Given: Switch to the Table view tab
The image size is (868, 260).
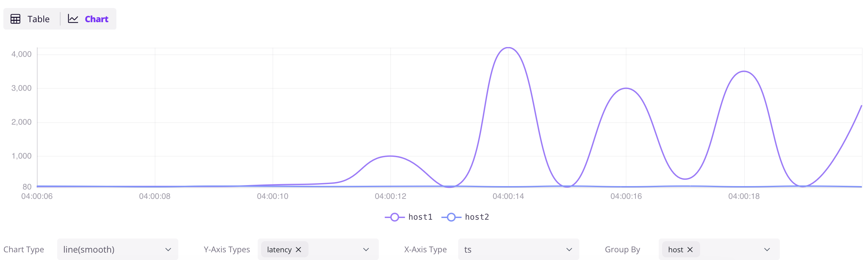Looking at the screenshot, I should pyautogui.click(x=38, y=19).
